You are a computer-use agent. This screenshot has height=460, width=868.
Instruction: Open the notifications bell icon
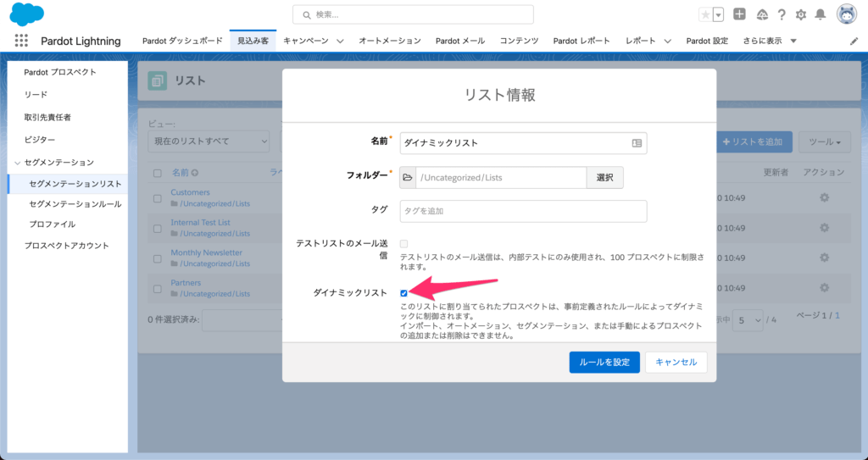point(821,15)
